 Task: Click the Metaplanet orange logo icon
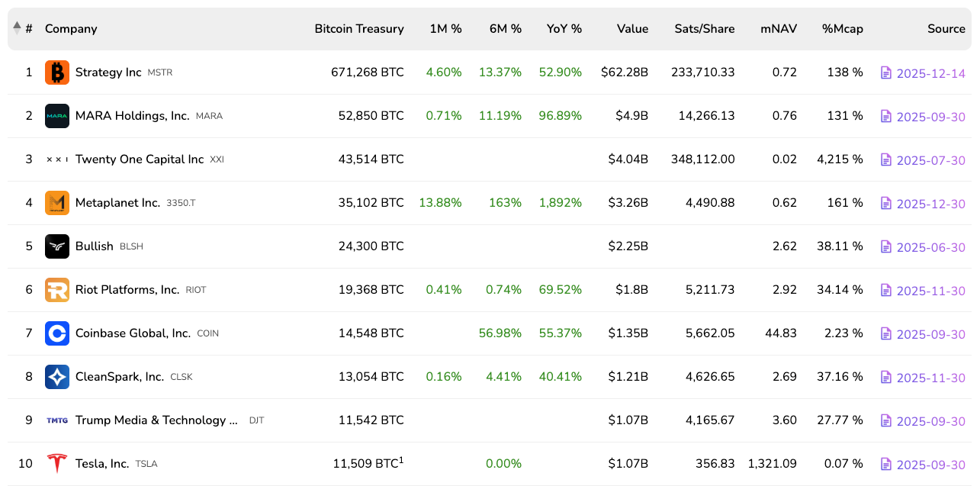pos(57,203)
